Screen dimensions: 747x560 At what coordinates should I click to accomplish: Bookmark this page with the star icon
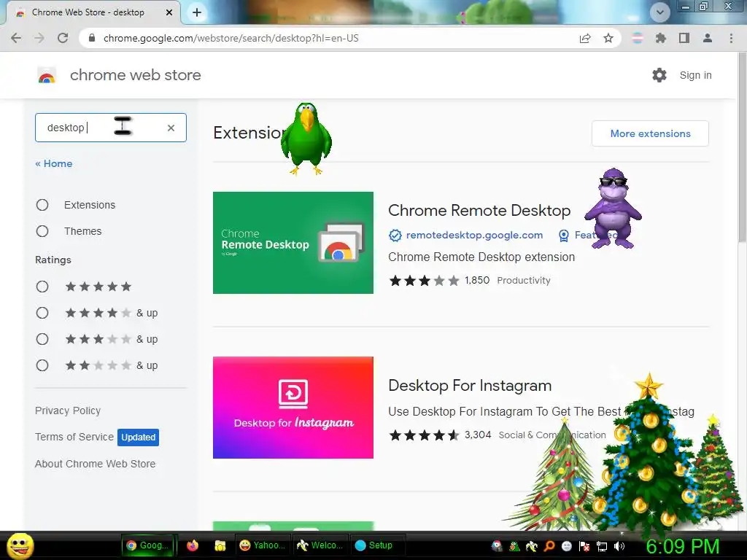pyautogui.click(x=608, y=38)
